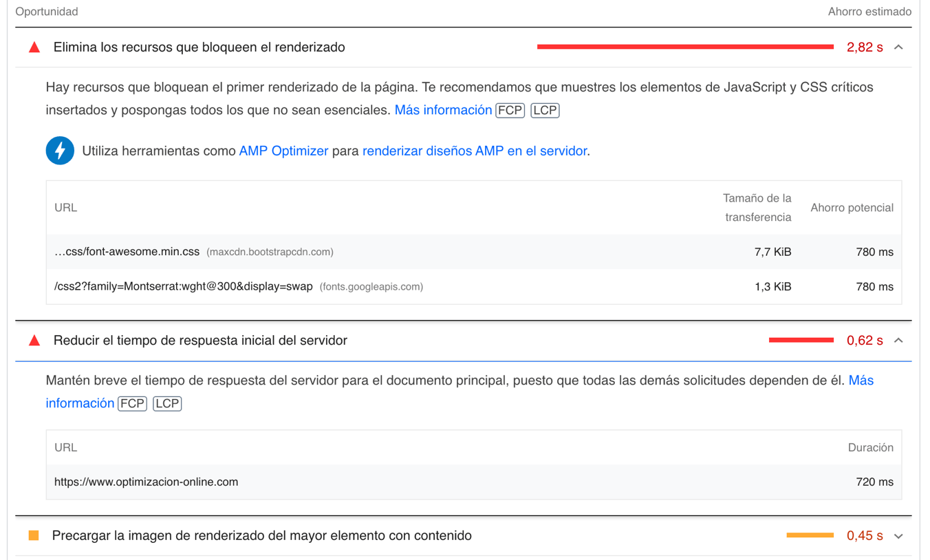930x560 pixels.
Task: Click 'Tamaño de la transferencia' table header
Action: 757,208
